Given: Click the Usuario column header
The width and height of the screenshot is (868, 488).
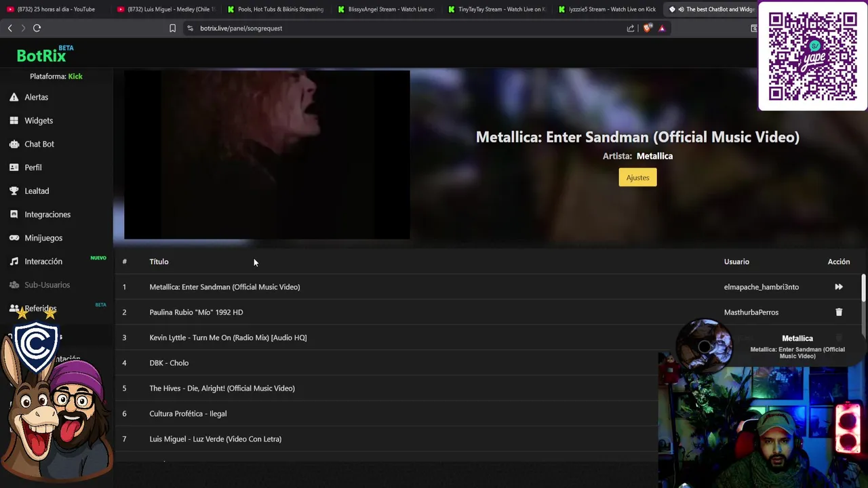Looking at the screenshot, I should [x=736, y=262].
